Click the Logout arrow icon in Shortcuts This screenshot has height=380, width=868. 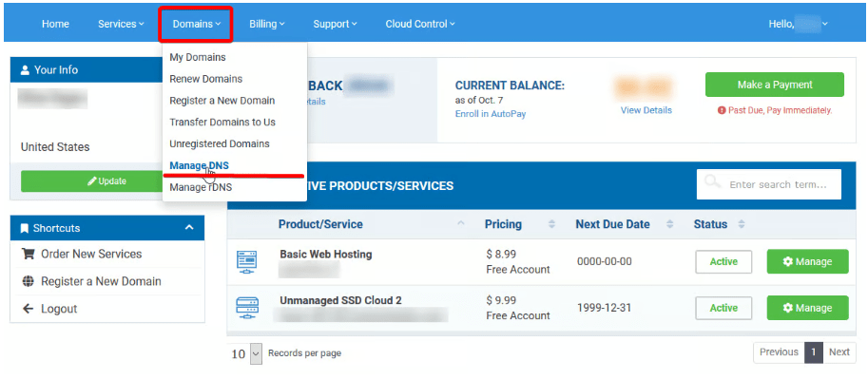(x=29, y=309)
